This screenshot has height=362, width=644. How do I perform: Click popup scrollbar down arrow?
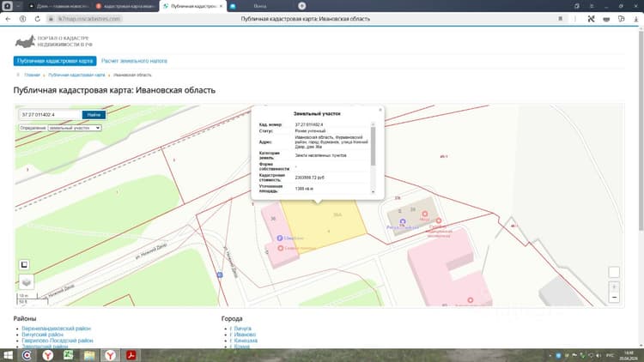click(373, 191)
